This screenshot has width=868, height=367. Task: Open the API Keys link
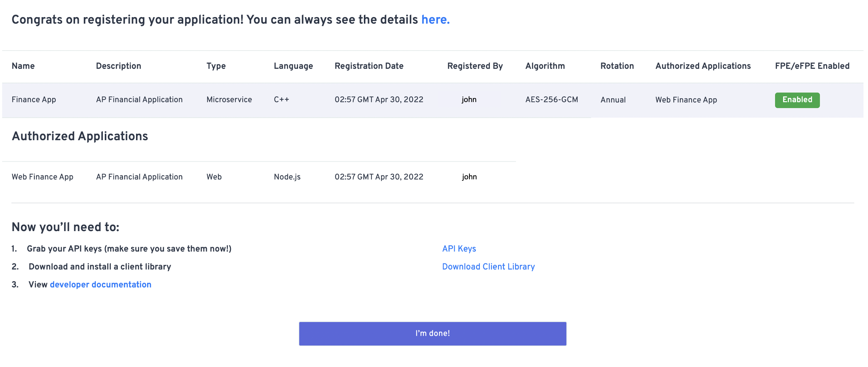click(459, 249)
